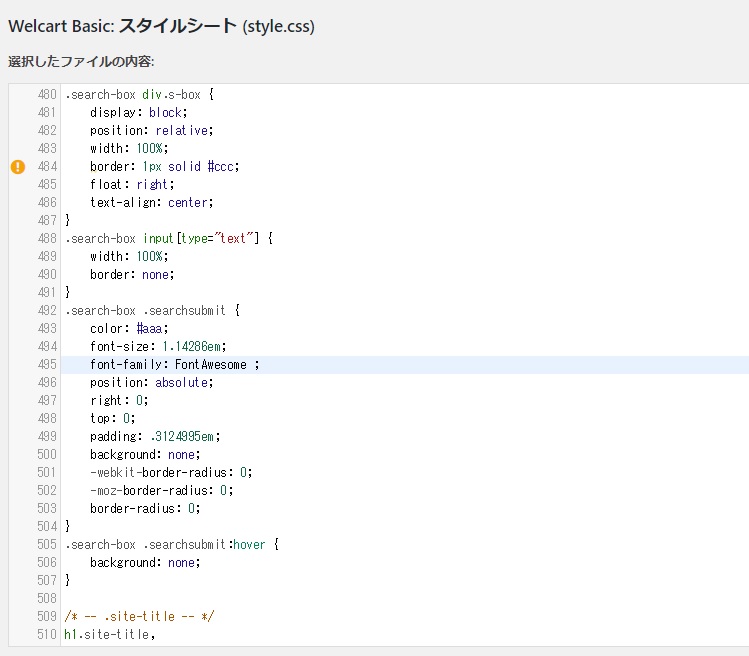Click "background: none;" on line 500
The width and height of the screenshot is (749, 656).
[145, 454]
